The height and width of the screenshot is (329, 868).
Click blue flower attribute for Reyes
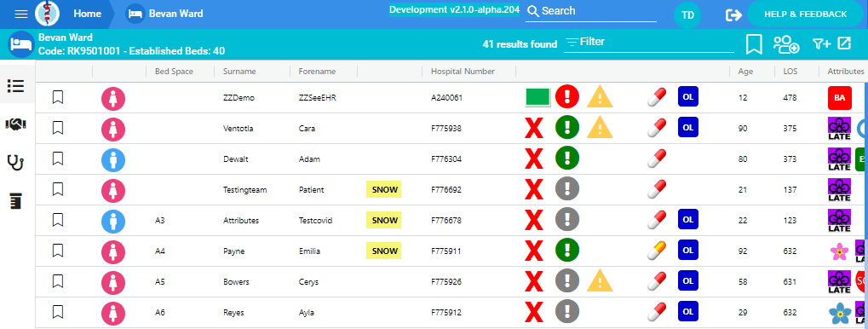(840, 314)
